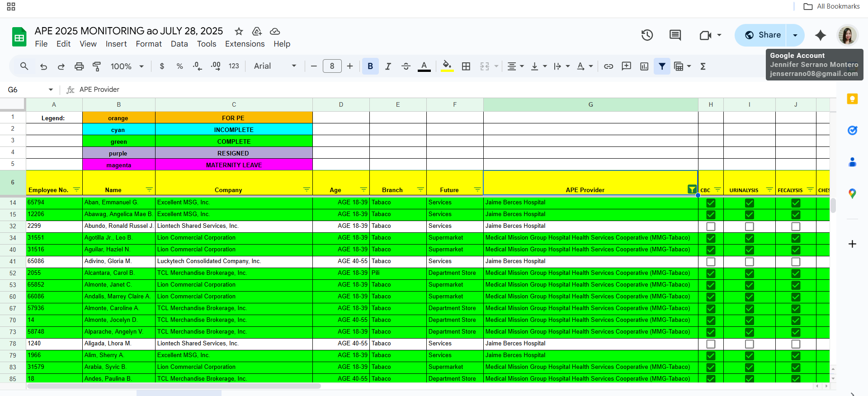Image resolution: width=868 pixels, height=396 pixels.
Task: Check FECALYSIS box for Adivino, Gloria M.
Action: [x=796, y=262]
